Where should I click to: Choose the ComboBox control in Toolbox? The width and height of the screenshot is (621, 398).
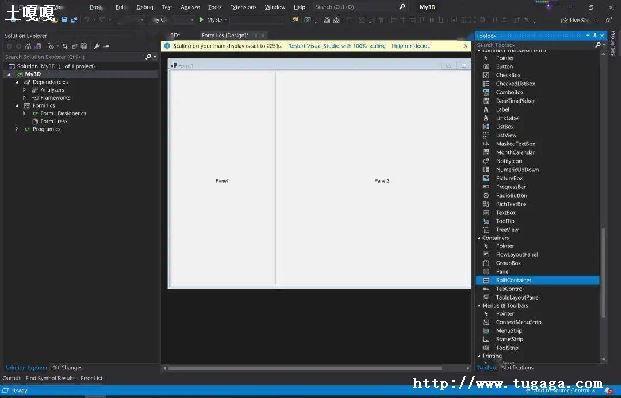pos(509,92)
